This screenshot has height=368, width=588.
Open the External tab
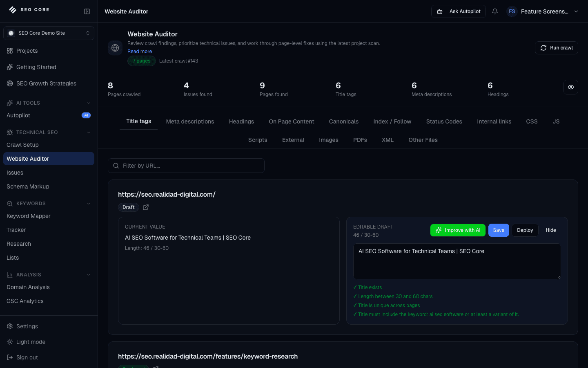[x=293, y=140]
